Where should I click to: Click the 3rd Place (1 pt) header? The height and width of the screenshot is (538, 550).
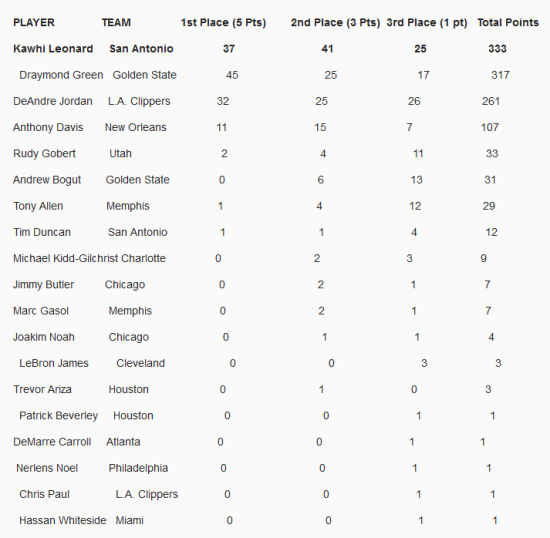[x=427, y=23]
